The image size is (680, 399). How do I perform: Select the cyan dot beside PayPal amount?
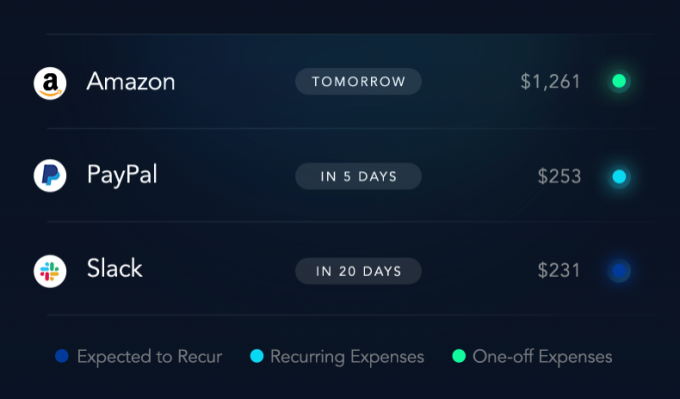pyautogui.click(x=619, y=177)
